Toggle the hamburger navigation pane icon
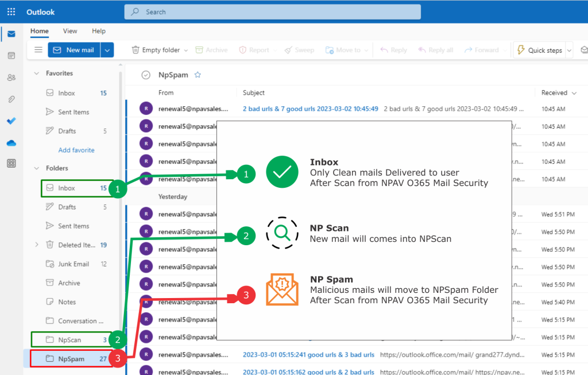 click(x=38, y=50)
